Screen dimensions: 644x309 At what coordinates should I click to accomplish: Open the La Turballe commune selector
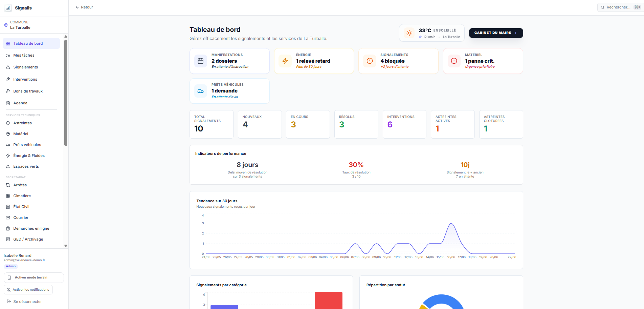coord(34,25)
